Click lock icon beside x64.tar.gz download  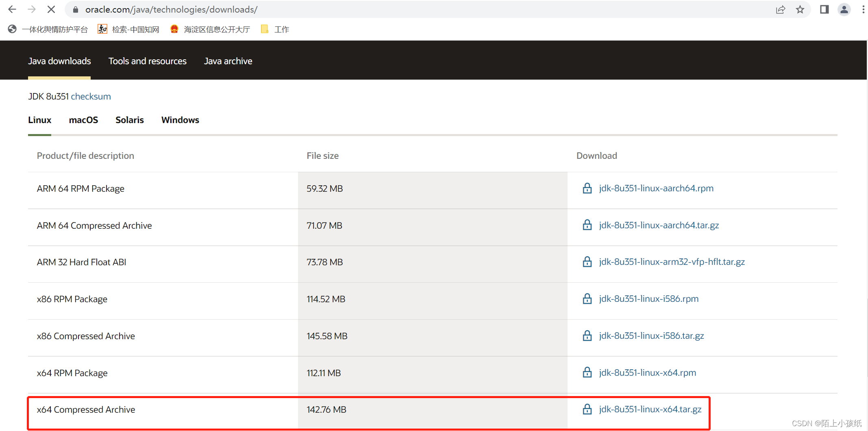(x=587, y=409)
